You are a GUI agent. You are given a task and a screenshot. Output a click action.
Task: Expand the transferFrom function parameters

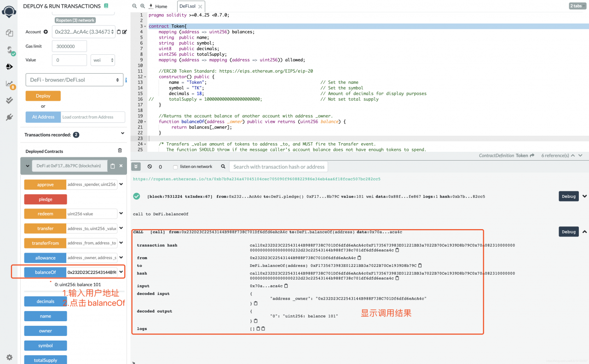pyautogui.click(x=121, y=243)
